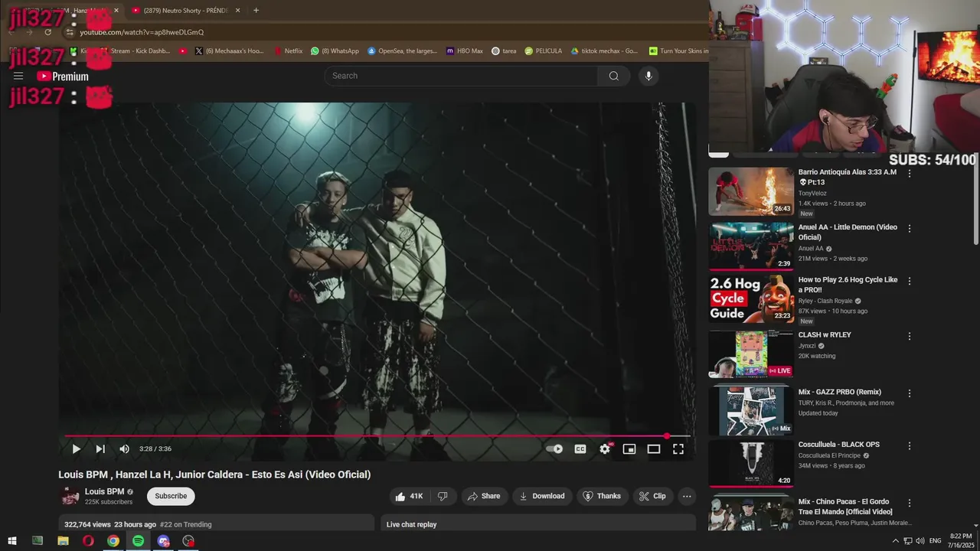Seek on the red video progress bar
This screenshot has width=980, height=551.
click(377, 435)
